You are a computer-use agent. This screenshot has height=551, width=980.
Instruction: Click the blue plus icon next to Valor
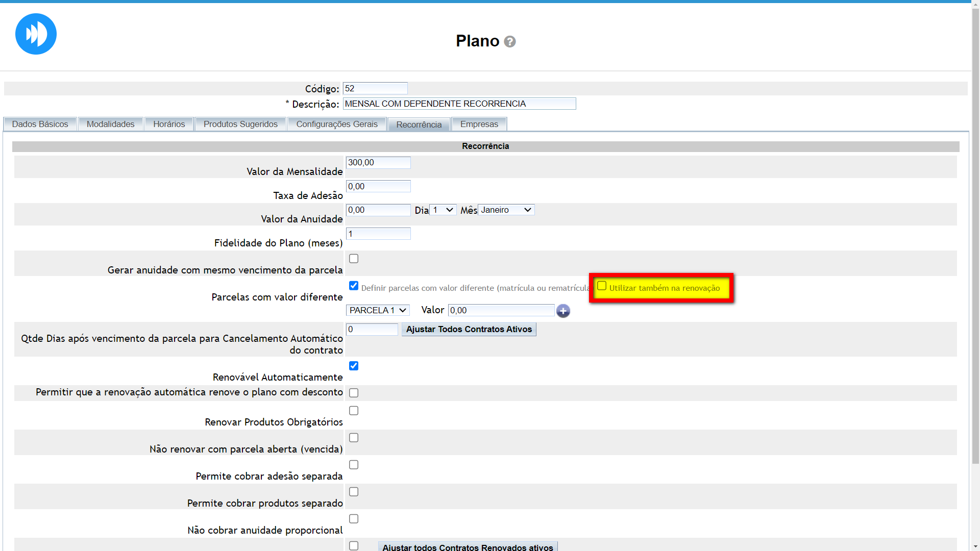[563, 311]
